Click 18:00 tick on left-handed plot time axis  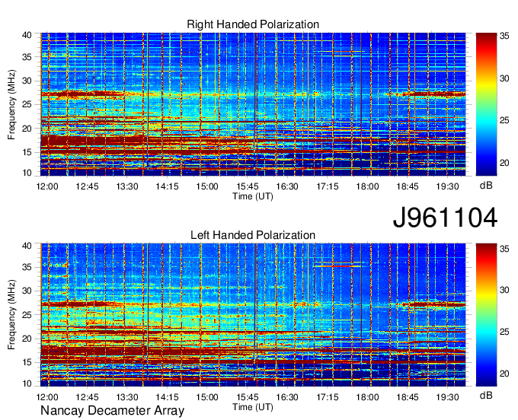coord(367,397)
